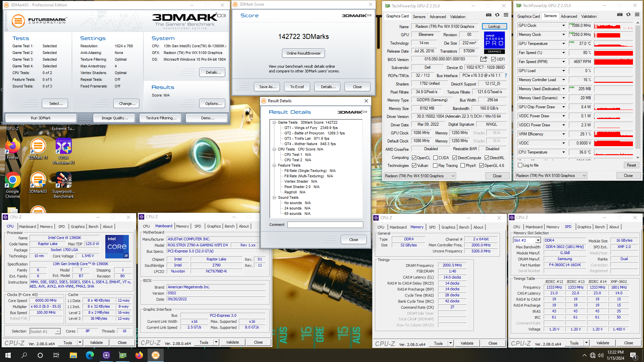Image resolution: width=644 pixels, height=362 pixels.
Task: Open Fan Speed (RPM) sensor dropdown arrow
Action: coord(563,62)
